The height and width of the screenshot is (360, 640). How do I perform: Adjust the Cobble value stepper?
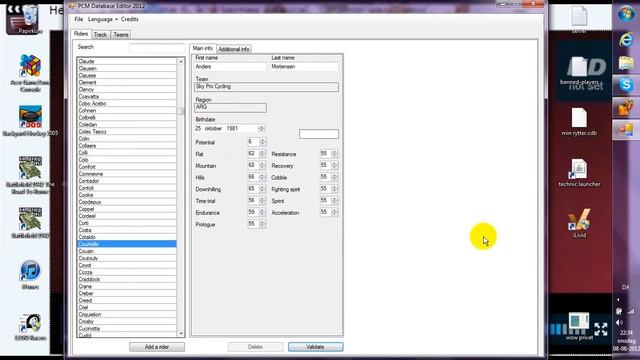coord(335,178)
